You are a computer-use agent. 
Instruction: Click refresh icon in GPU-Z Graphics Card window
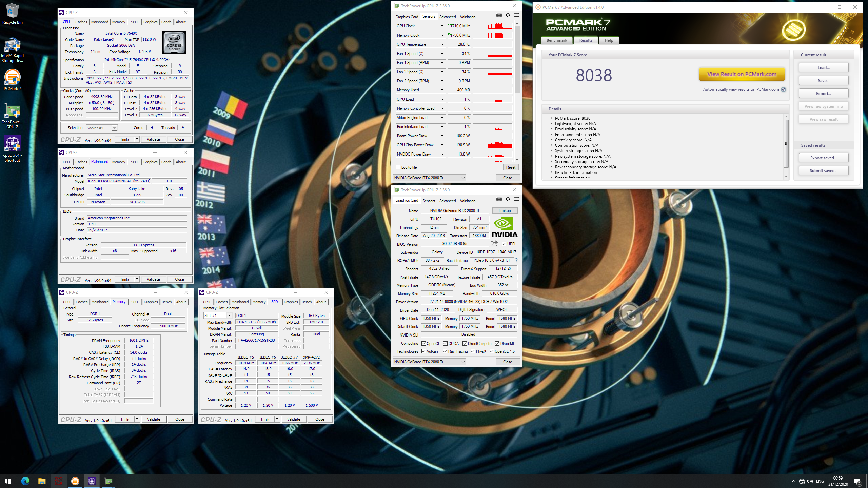click(508, 199)
